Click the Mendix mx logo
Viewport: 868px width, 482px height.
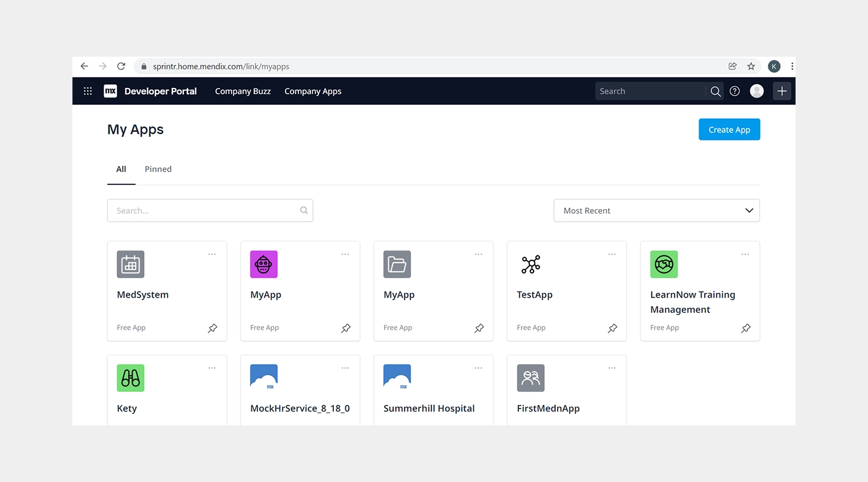110,91
